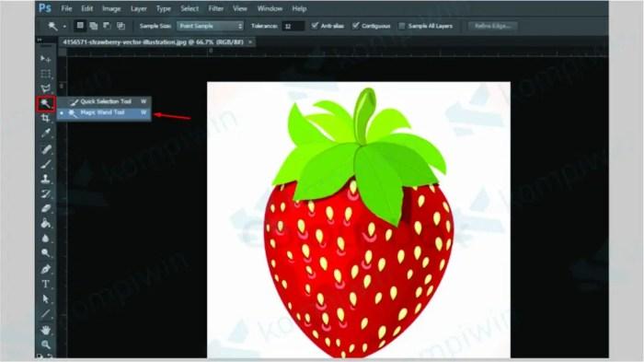Toggle the Contiguous checkbox

tap(356, 26)
